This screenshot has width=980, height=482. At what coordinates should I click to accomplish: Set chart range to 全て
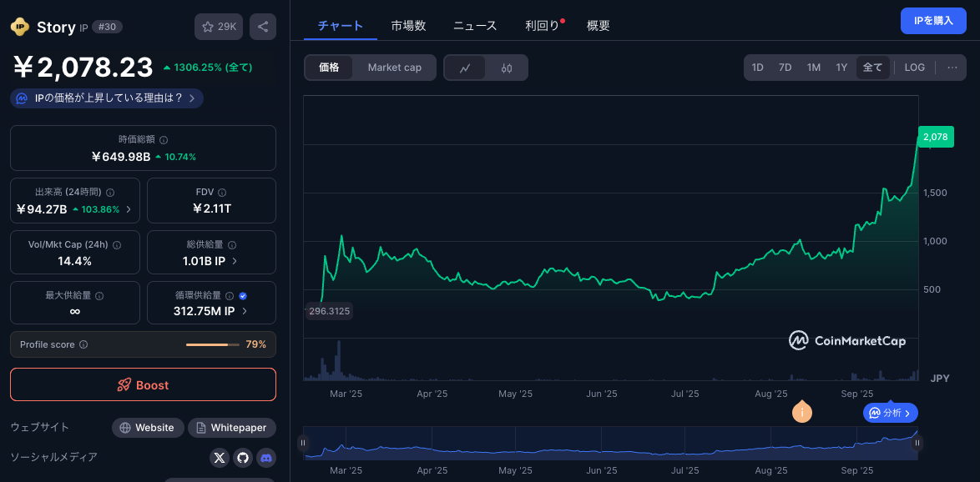click(873, 68)
